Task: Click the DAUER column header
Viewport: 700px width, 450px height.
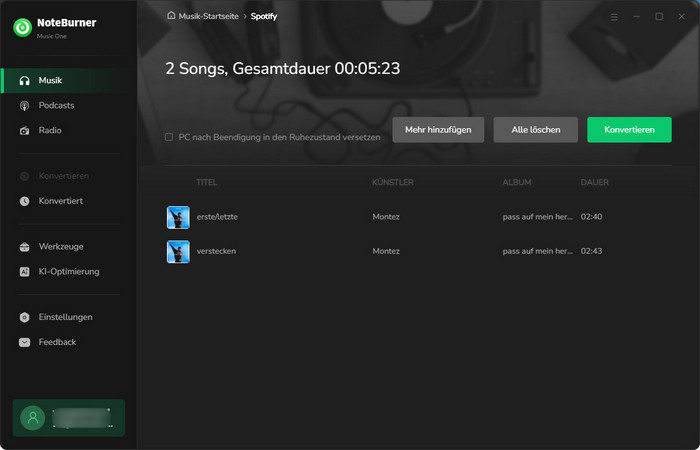Action: point(595,183)
